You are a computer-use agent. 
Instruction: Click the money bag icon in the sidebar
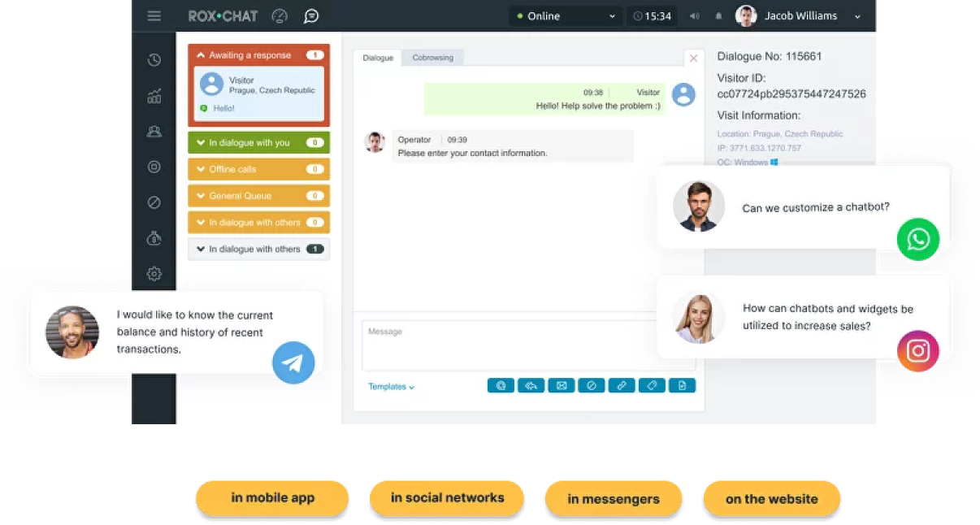coord(154,238)
